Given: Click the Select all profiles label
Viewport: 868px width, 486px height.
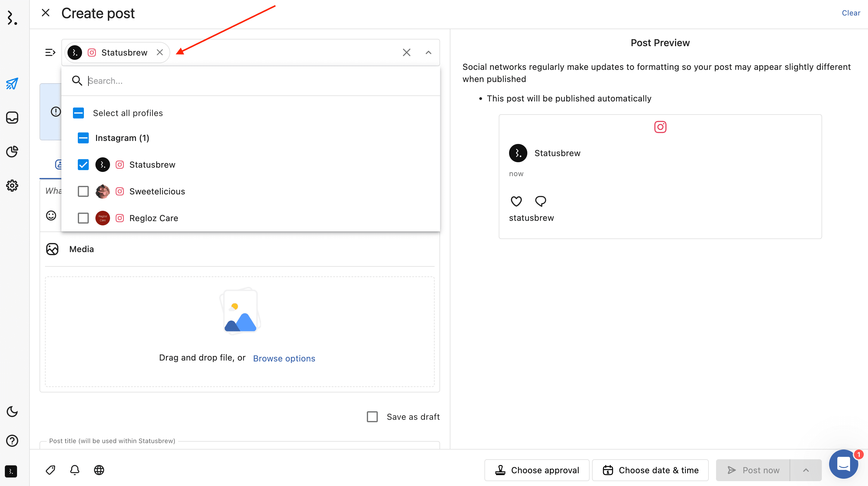Looking at the screenshot, I should 128,113.
